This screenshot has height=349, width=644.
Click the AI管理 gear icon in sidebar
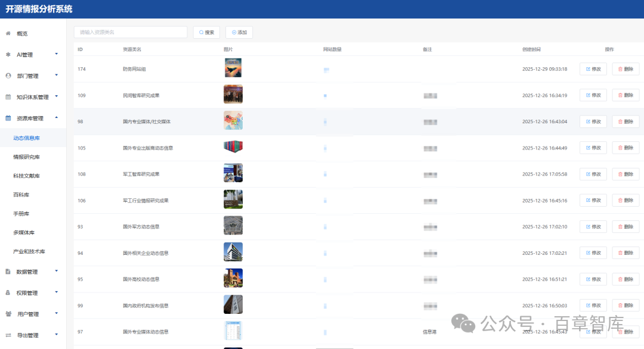click(x=8, y=55)
